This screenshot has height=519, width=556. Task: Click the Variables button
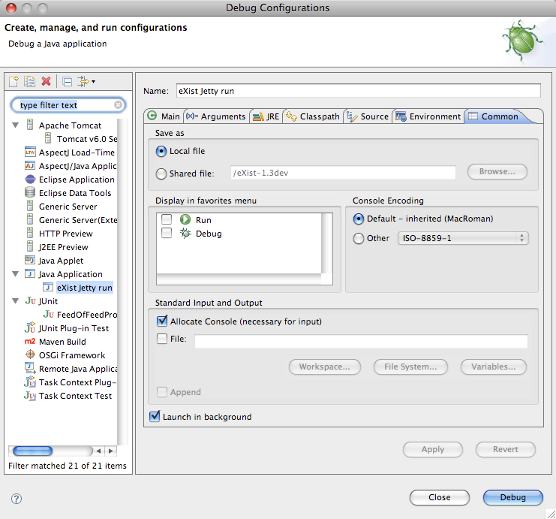click(494, 367)
